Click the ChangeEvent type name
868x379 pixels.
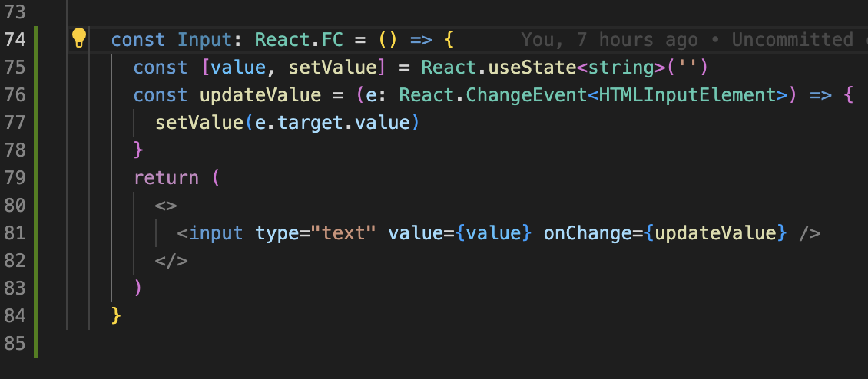pyautogui.click(x=526, y=95)
